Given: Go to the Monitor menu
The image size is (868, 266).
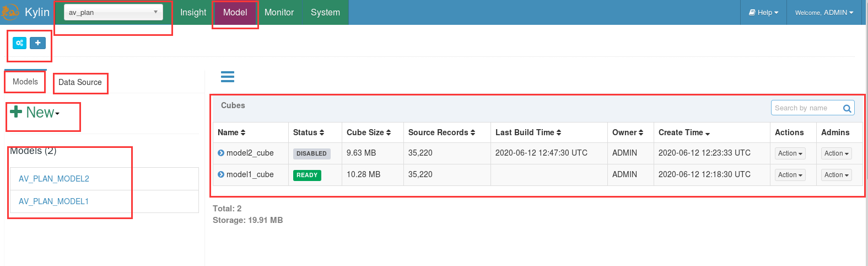Looking at the screenshot, I should 279,12.
